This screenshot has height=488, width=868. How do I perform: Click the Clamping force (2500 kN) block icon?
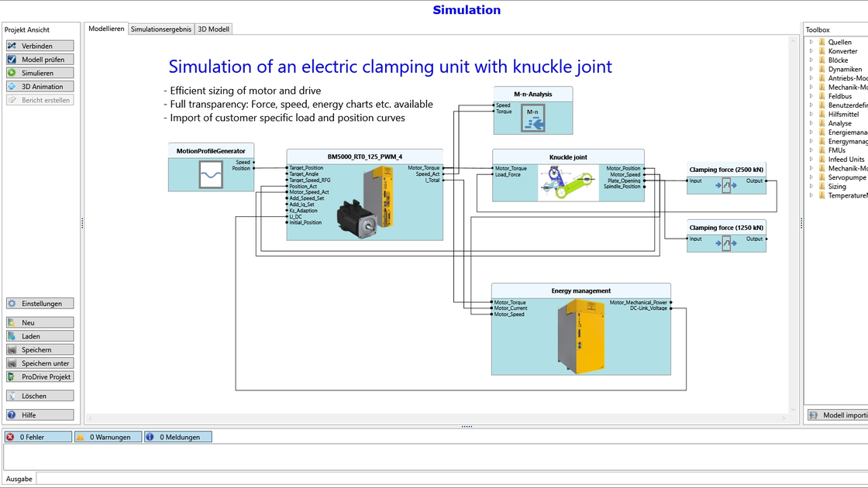tap(726, 185)
